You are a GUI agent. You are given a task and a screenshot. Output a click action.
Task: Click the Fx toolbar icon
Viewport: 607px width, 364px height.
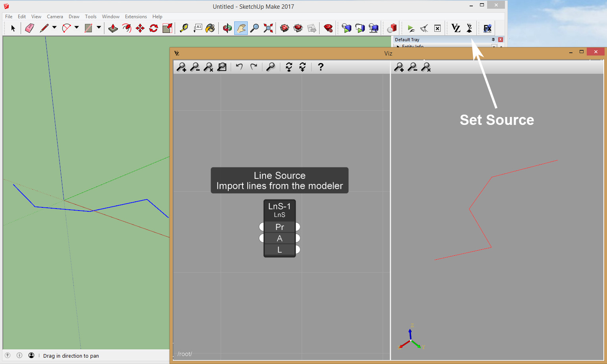point(487,28)
